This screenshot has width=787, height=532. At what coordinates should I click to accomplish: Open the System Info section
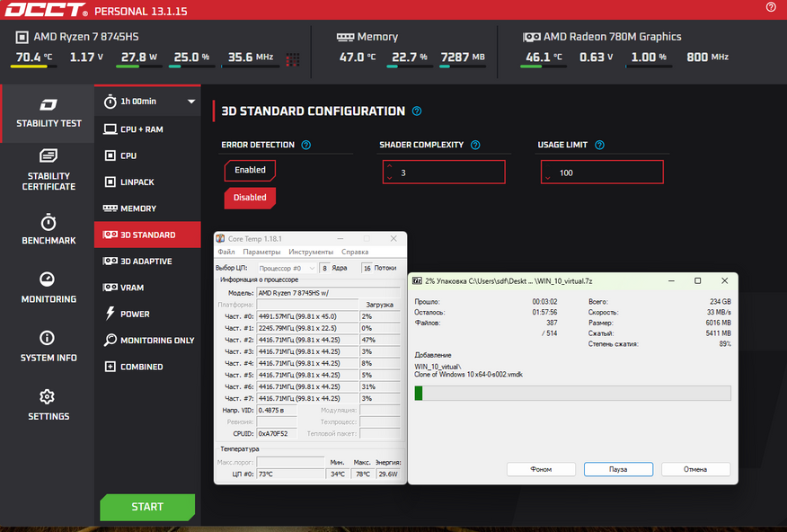pyautogui.click(x=49, y=346)
